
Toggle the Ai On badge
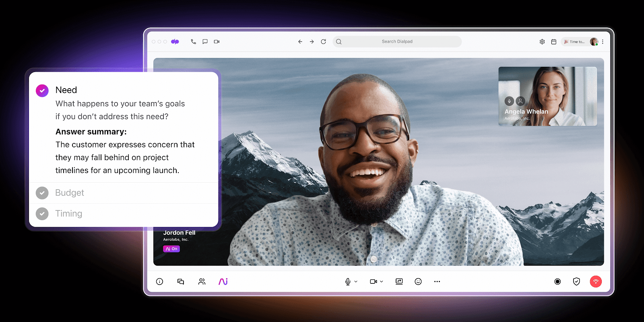tap(171, 249)
